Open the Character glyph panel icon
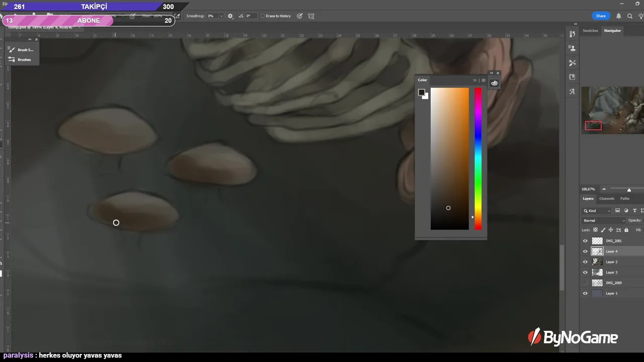The height and width of the screenshot is (362, 644). point(572,92)
